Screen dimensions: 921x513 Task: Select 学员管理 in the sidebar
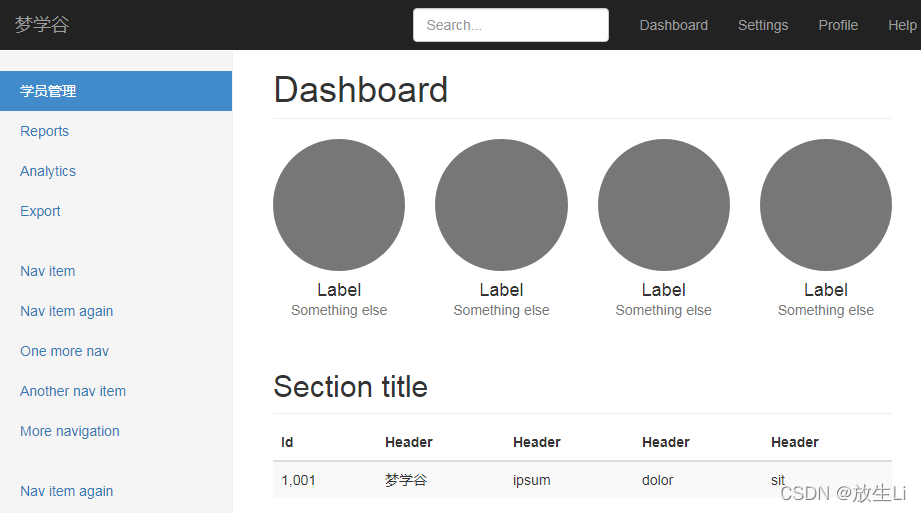point(48,91)
